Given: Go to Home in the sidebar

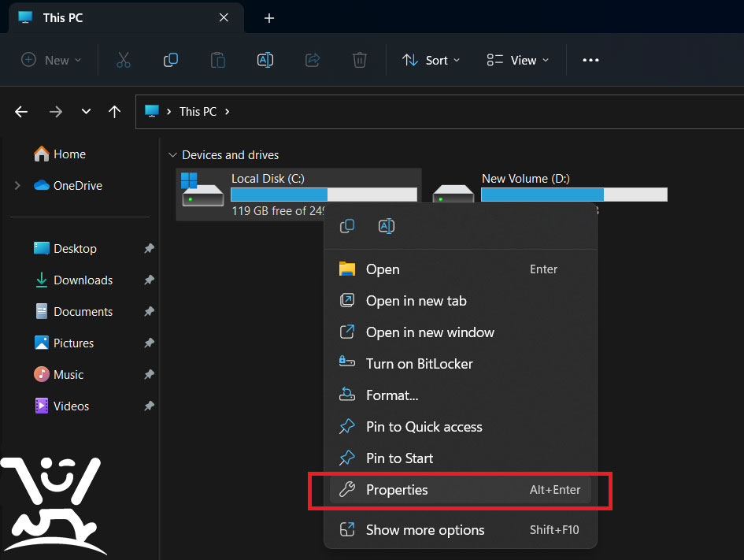Looking at the screenshot, I should tap(60, 154).
